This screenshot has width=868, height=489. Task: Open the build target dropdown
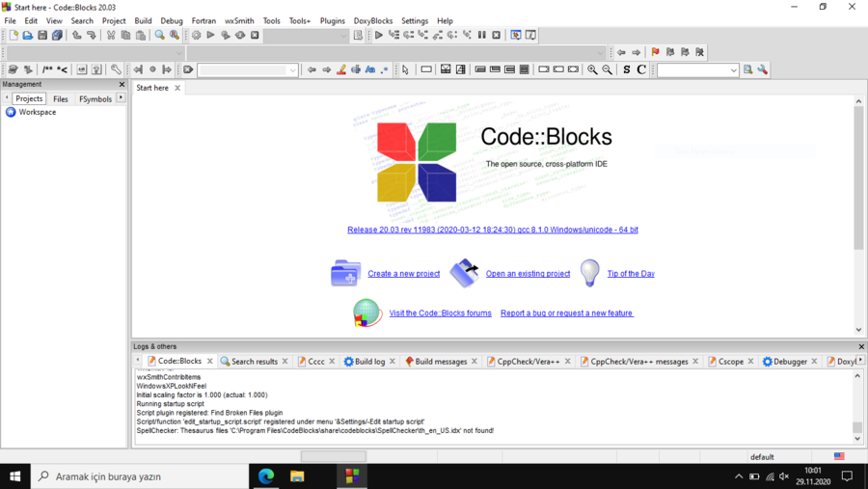click(343, 36)
